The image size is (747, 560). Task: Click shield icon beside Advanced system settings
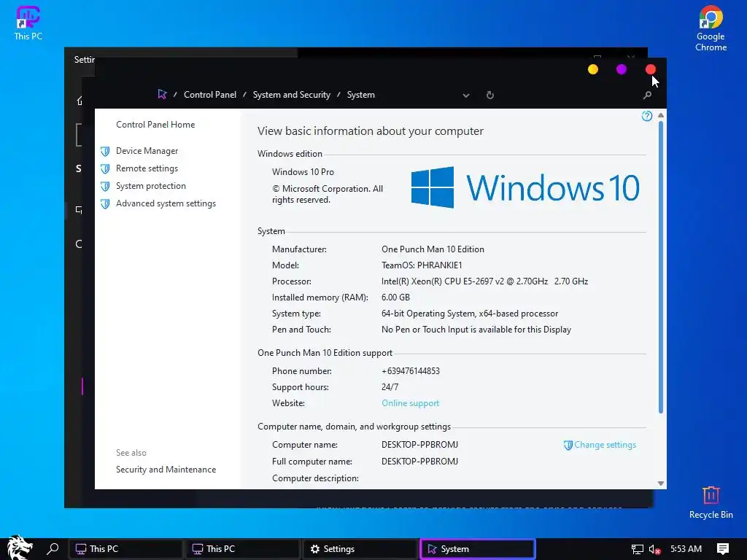coord(105,204)
